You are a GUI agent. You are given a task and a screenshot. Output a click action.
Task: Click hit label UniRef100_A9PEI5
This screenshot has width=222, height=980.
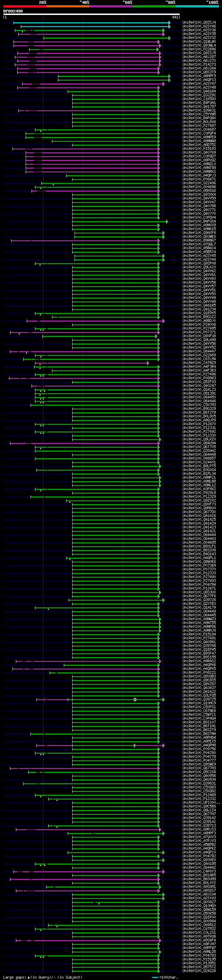pyautogui.click(x=199, y=742)
